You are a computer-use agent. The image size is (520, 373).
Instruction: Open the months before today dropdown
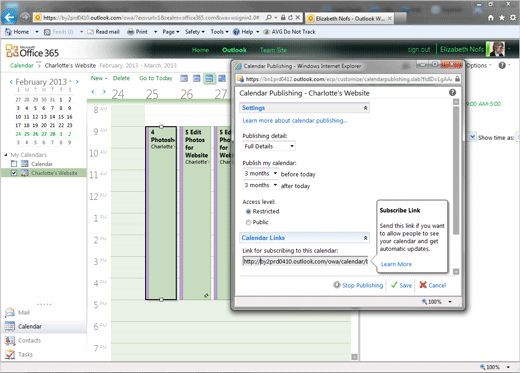coord(261,173)
